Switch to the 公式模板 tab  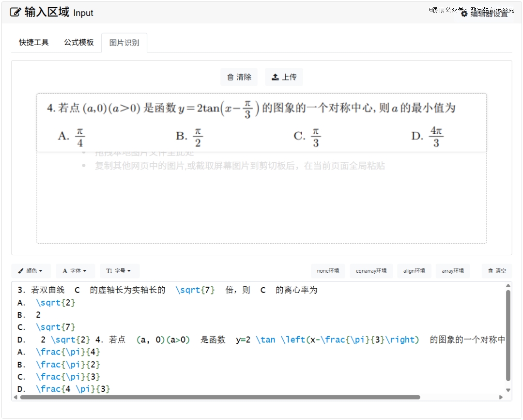pos(79,43)
